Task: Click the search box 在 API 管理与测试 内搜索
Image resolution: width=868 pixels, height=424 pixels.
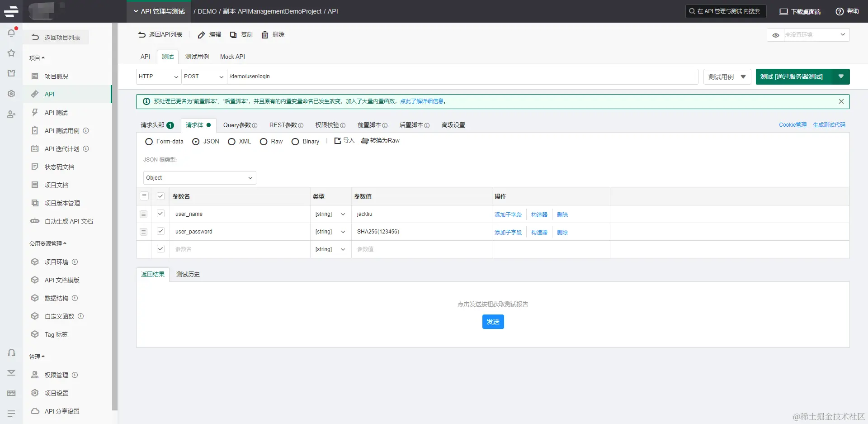Action: 726,11
